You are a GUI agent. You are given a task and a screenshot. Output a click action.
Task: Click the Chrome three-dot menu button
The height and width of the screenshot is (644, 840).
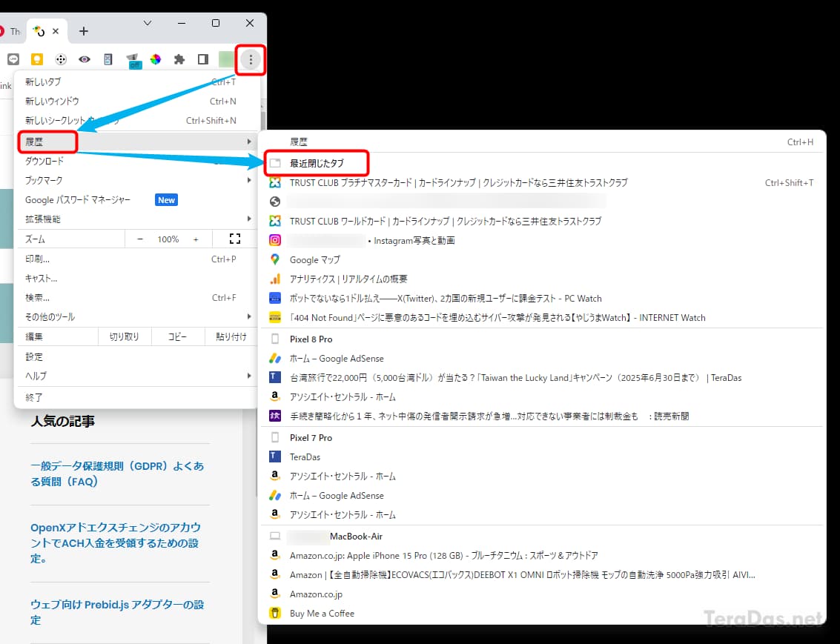pos(250,59)
